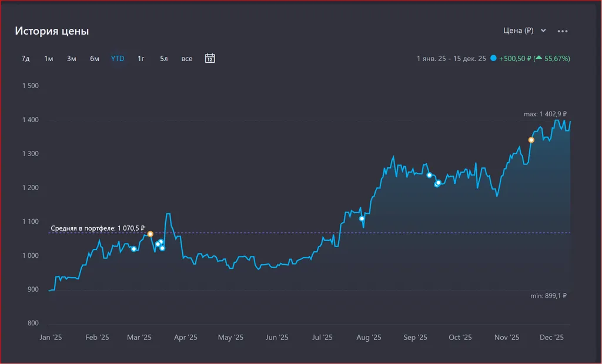Click the date range text 1 янв. 25 - 15 дек. 25
The height and width of the screenshot is (364, 602).
pyautogui.click(x=451, y=59)
